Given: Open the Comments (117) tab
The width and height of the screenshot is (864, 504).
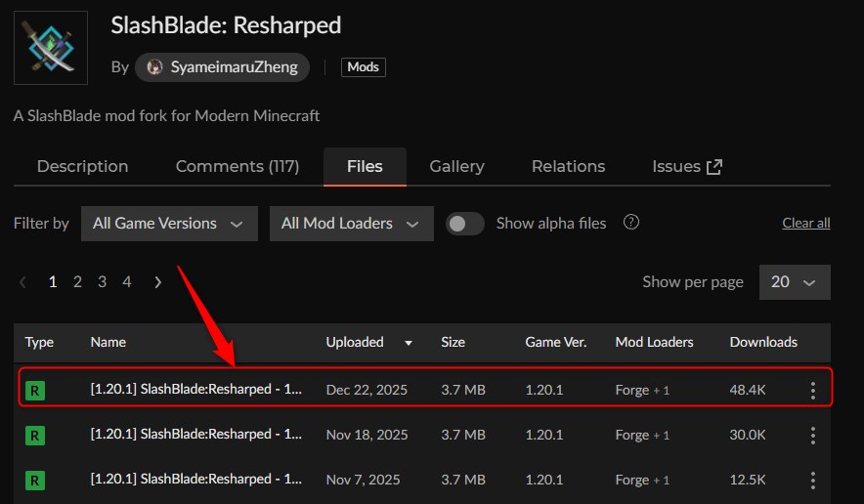Looking at the screenshot, I should [238, 166].
